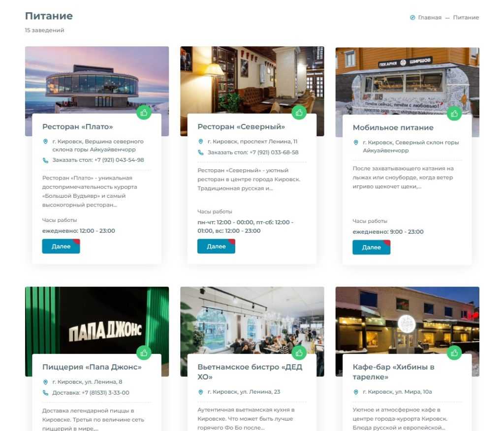The image size is (504, 431).
Task: Open Далее for Ресторан «Плато»
Action: pyautogui.click(x=61, y=246)
